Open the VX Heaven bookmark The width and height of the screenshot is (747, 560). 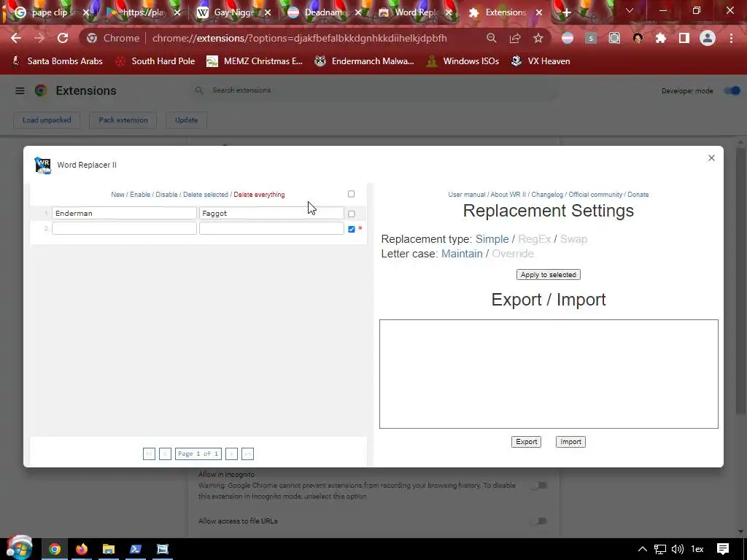coord(541,61)
